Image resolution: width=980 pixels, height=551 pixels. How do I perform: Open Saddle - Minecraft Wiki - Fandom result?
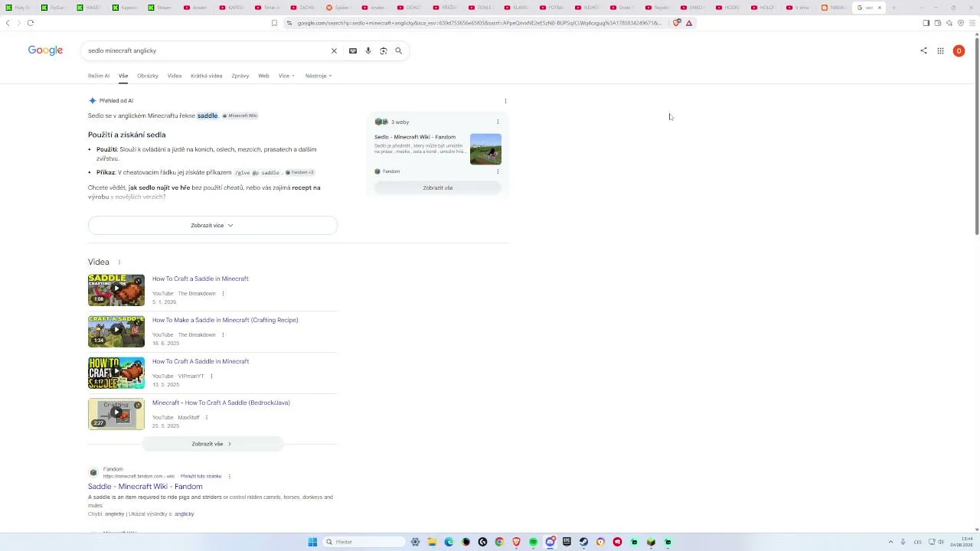(145, 487)
